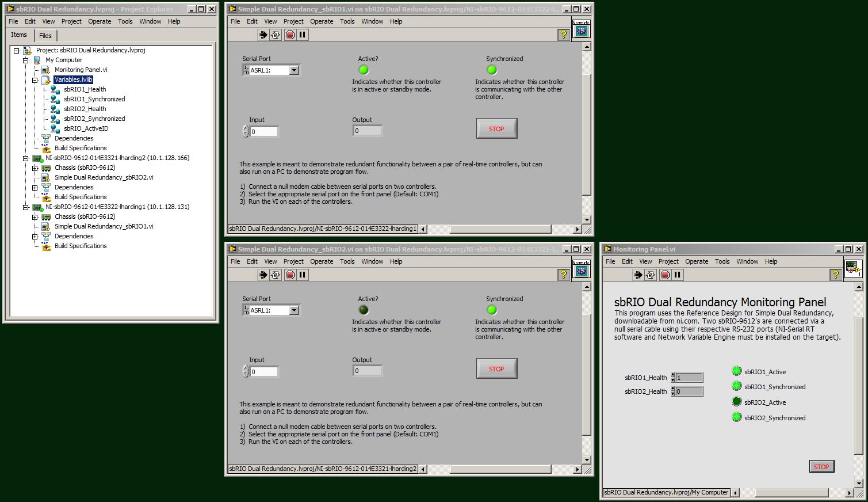Click the Variables.lvlib library icon

coord(46,79)
